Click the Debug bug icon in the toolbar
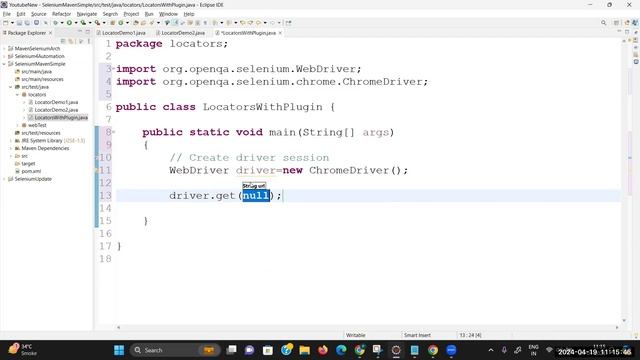This screenshot has width=640, height=360. [55, 23]
